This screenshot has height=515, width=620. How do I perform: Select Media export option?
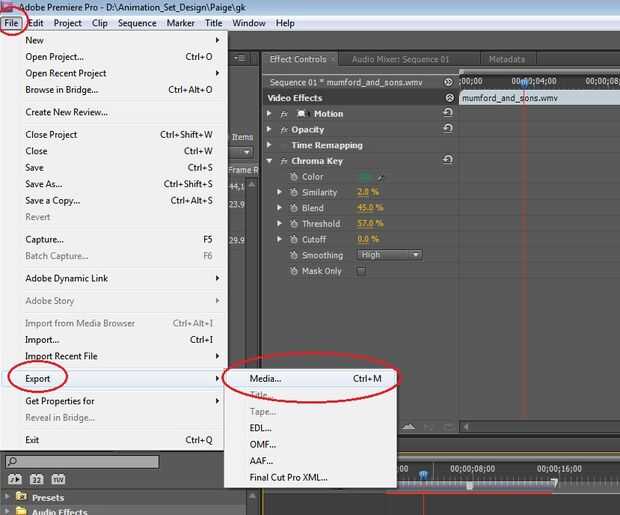point(310,379)
